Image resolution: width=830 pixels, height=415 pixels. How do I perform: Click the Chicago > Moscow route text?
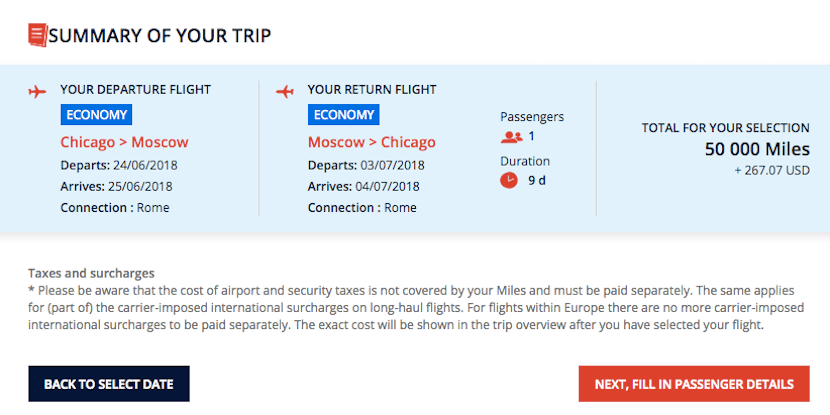point(124,142)
